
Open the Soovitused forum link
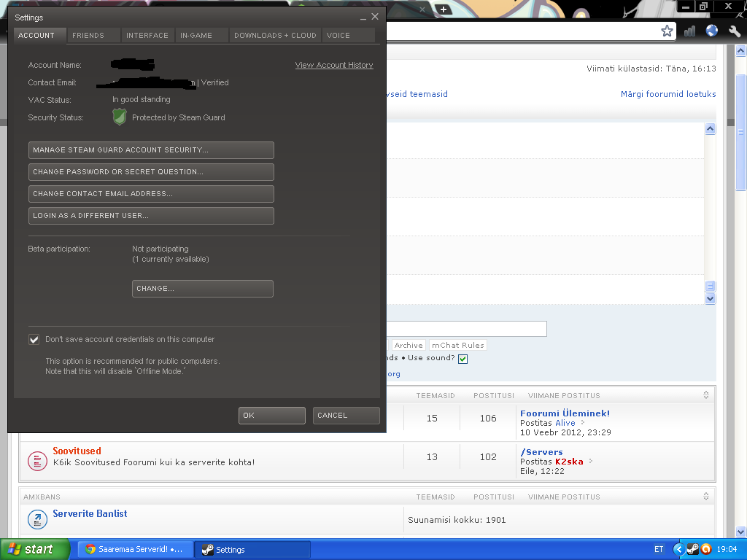[77, 451]
